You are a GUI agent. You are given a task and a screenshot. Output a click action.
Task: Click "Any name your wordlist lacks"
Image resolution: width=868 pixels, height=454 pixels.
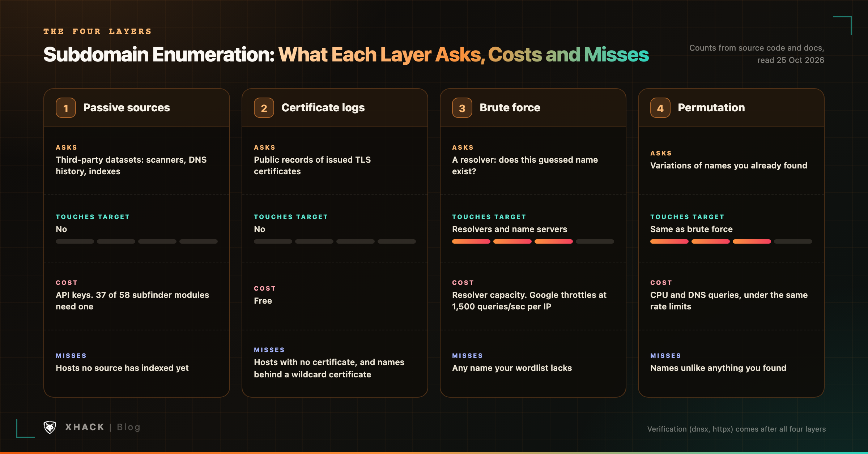pos(512,368)
